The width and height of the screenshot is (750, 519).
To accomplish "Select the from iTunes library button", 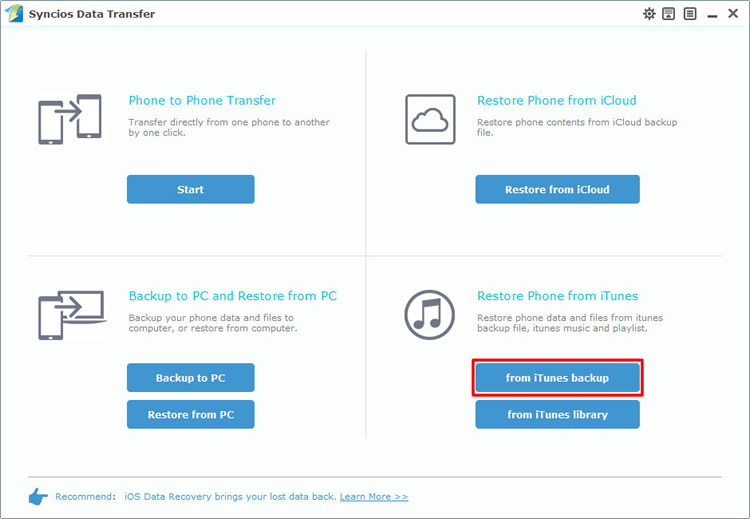I will [x=557, y=414].
